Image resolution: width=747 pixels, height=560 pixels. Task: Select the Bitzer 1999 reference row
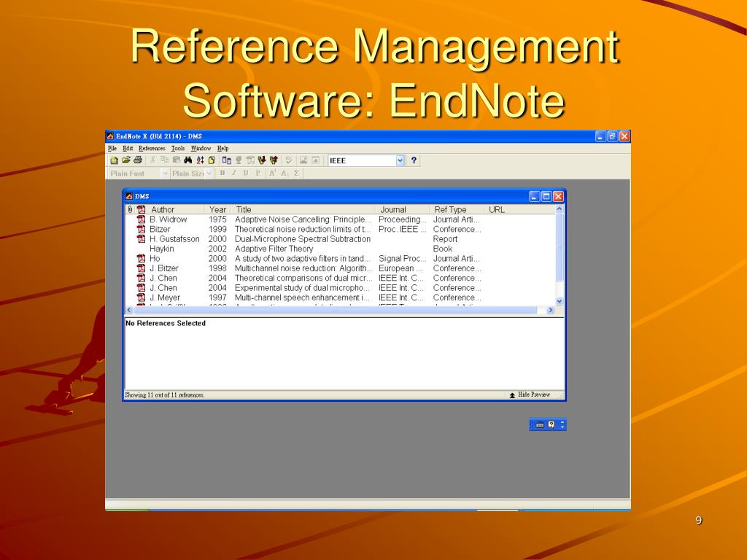(x=340, y=229)
